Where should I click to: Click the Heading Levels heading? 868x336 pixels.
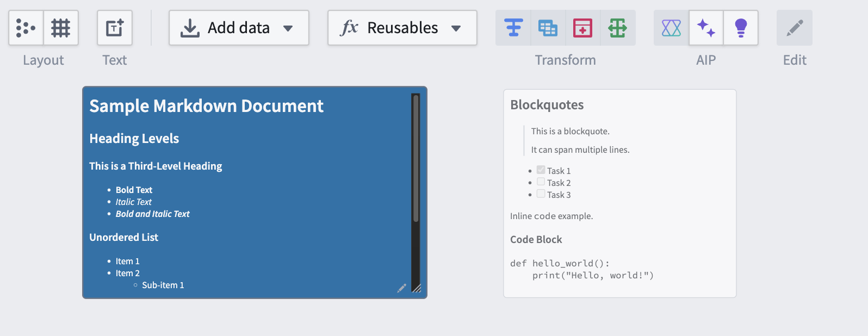coord(134,139)
